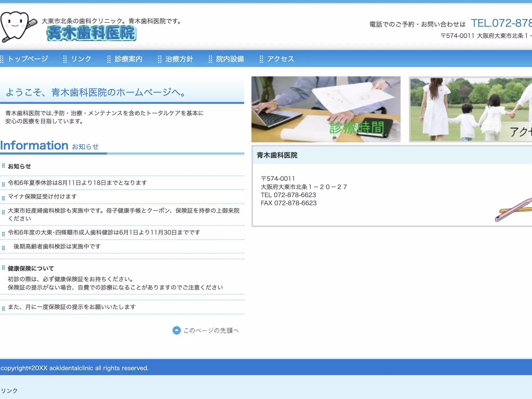
Task: Click 初診の際は、必ず健康保険証 sentence
Action: [x=71, y=279]
